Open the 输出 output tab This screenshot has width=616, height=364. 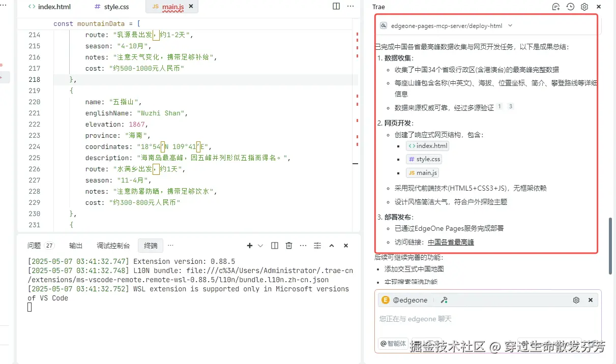[76, 246]
